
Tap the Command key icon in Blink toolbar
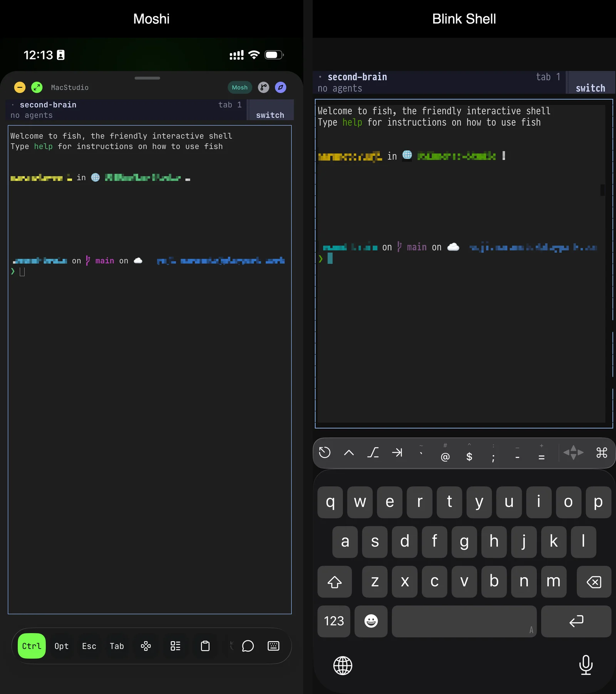(602, 453)
